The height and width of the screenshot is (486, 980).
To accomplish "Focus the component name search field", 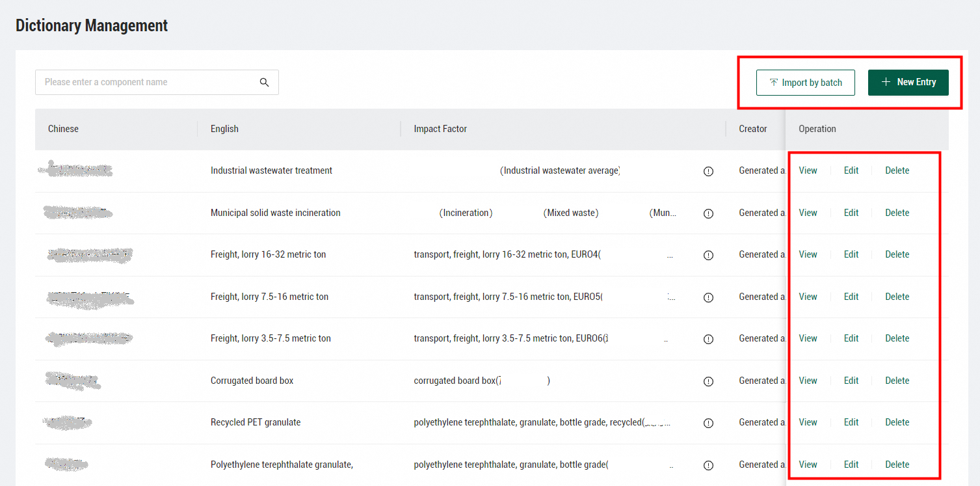I will (157, 83).
